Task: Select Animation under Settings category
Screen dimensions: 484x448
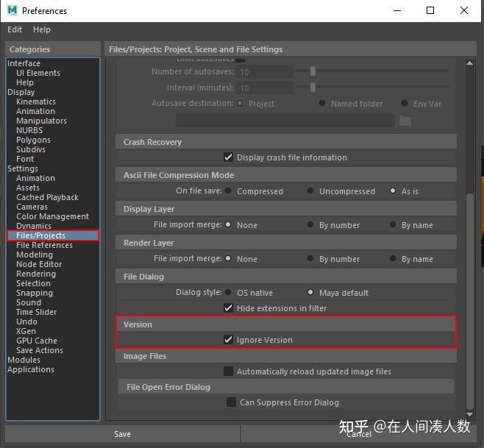Action: click(35, 178)
